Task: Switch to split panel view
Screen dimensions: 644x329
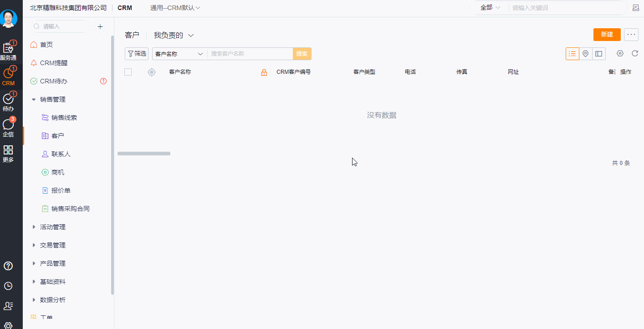Action: coord(599,54)
